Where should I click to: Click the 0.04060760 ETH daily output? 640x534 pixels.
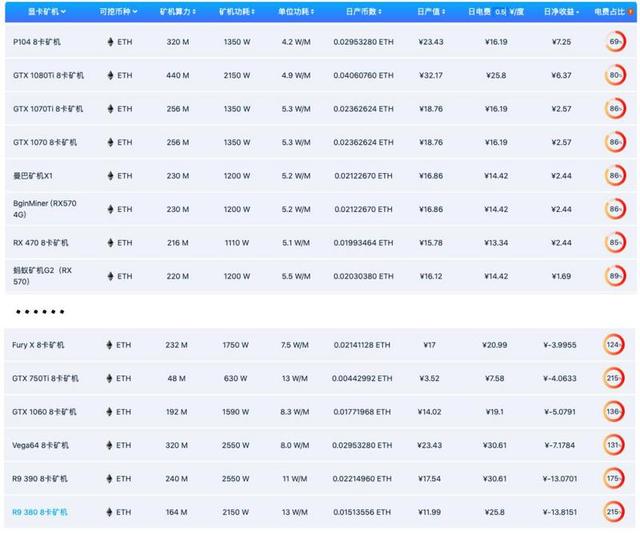[x=363, y=75]
